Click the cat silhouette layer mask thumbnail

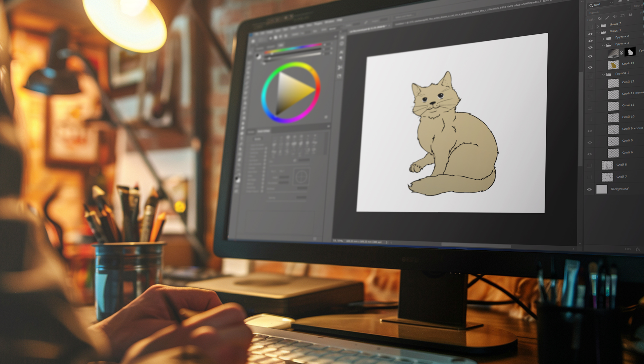pyautogui.click(x=630, y=52)
